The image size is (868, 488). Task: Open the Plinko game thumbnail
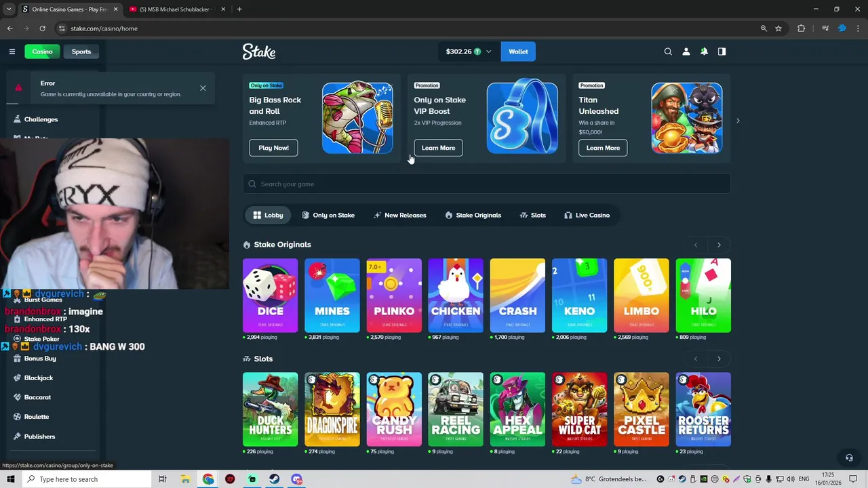[394, 296]
